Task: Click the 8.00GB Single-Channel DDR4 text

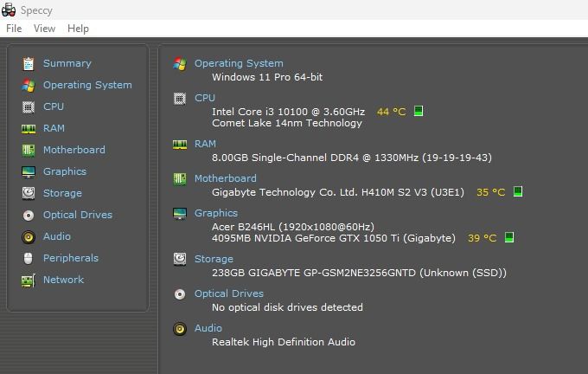Action: coord(352,158)
